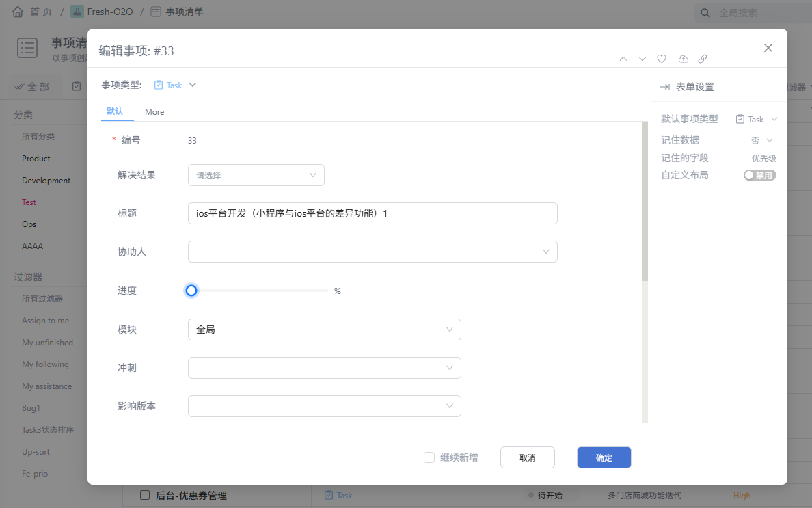The height and width of the screenshot is (508, 812).
Task: Select Up-sort filter
Action: click(x=36, y=451)
